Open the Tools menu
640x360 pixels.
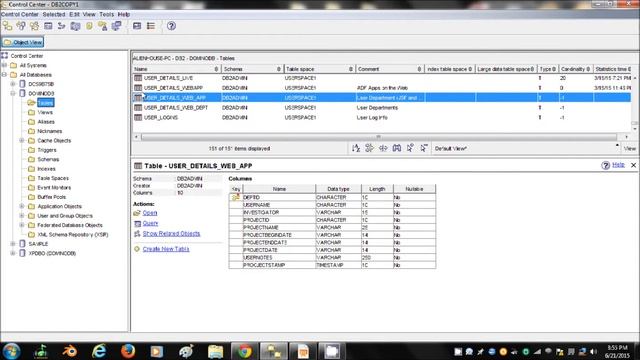click(107, 14)
